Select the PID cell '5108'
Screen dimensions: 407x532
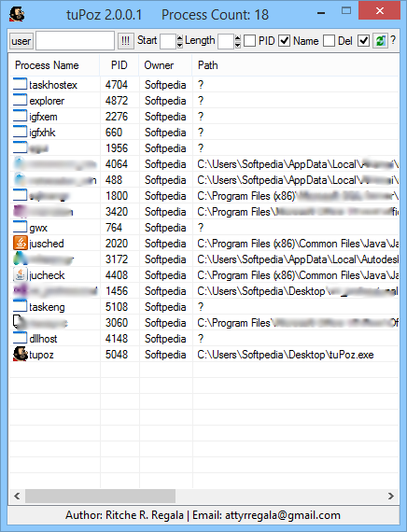pos(117,307)
